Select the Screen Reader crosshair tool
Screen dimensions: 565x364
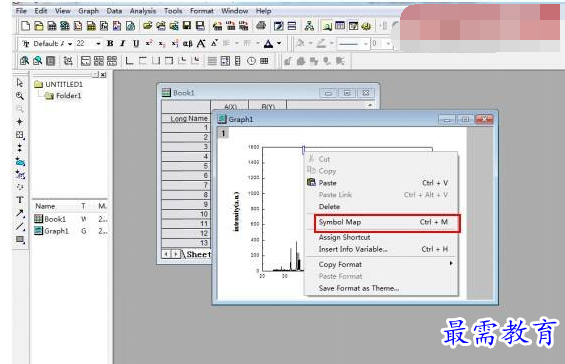tap(20, 121)
